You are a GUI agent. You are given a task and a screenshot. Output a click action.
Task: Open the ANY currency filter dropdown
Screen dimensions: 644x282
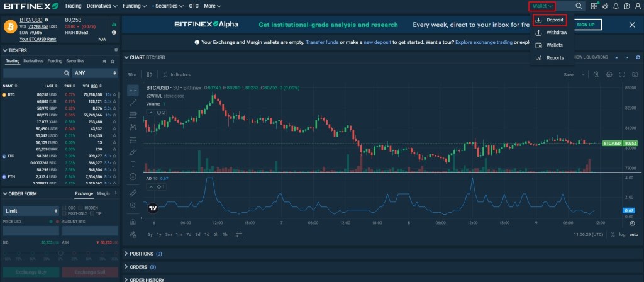95,73
